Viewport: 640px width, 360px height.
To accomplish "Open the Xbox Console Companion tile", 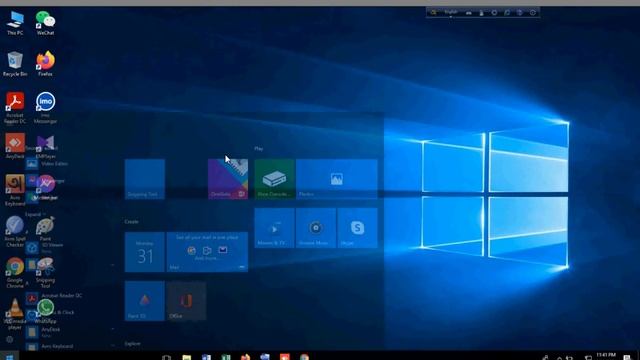I will pyautogui.click(x=274, y=179).
